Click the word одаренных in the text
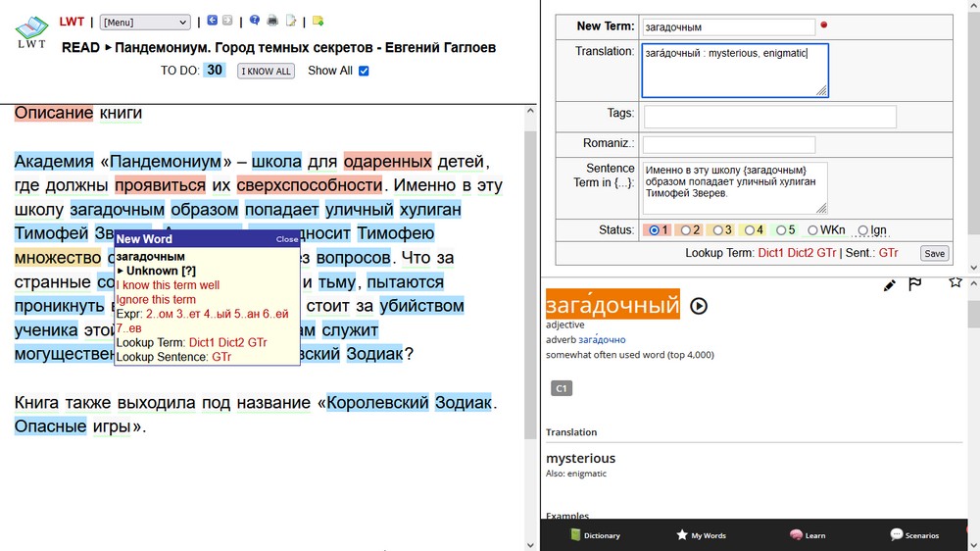Screen dimensions: 980x551 pyautogui.click(x=387, y=162)
